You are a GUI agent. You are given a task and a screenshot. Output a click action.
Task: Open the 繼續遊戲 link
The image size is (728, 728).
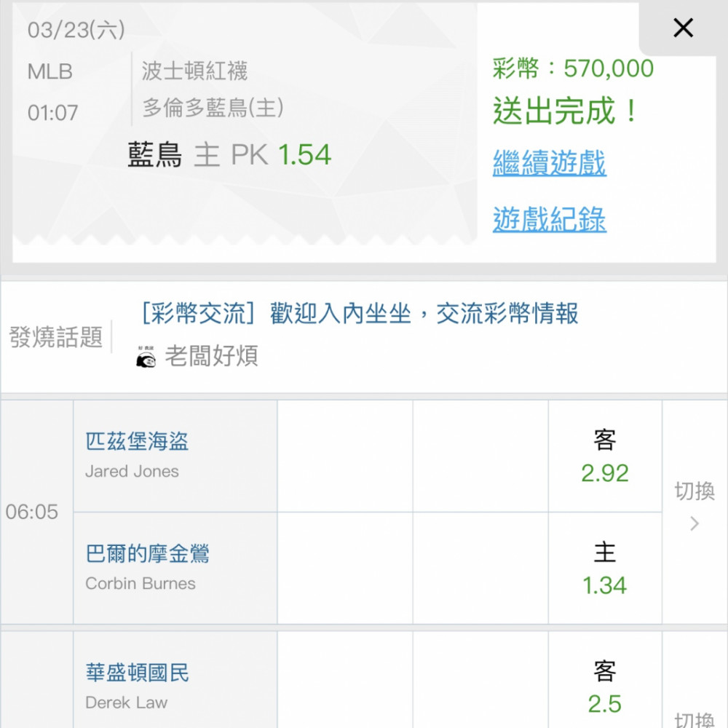tap(549, 163)
